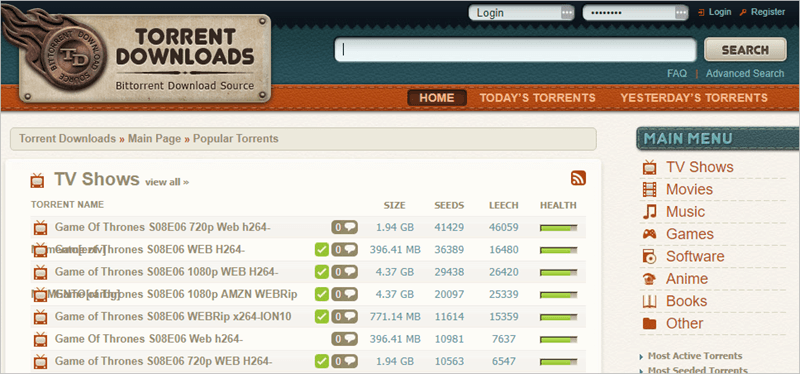
Task: Click the Anime icon in Main Menu
Action: point(649,279)
